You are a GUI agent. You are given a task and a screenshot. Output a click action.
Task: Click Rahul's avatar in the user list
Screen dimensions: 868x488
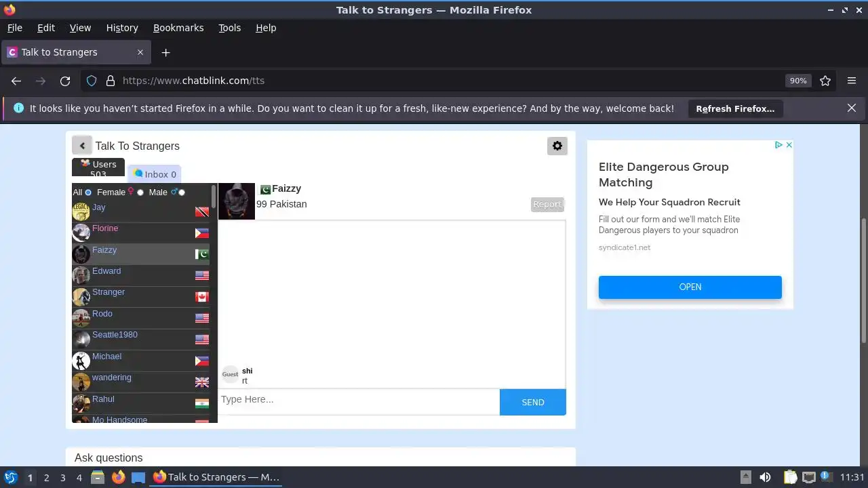tap(81, 403)
